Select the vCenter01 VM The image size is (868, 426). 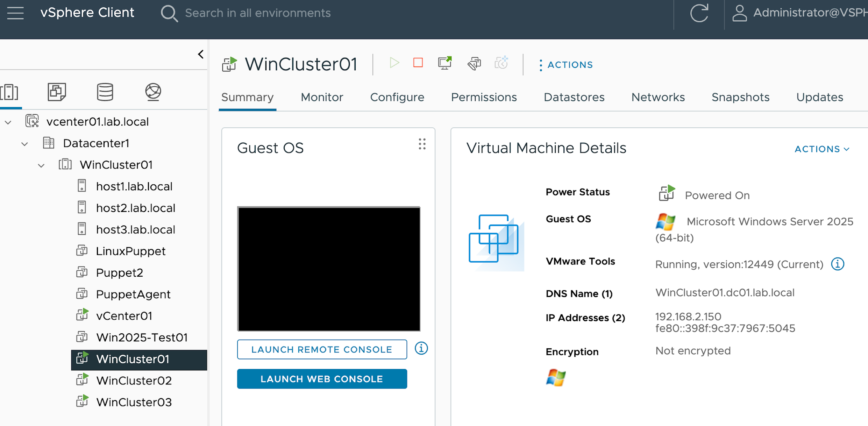point(124,316)
